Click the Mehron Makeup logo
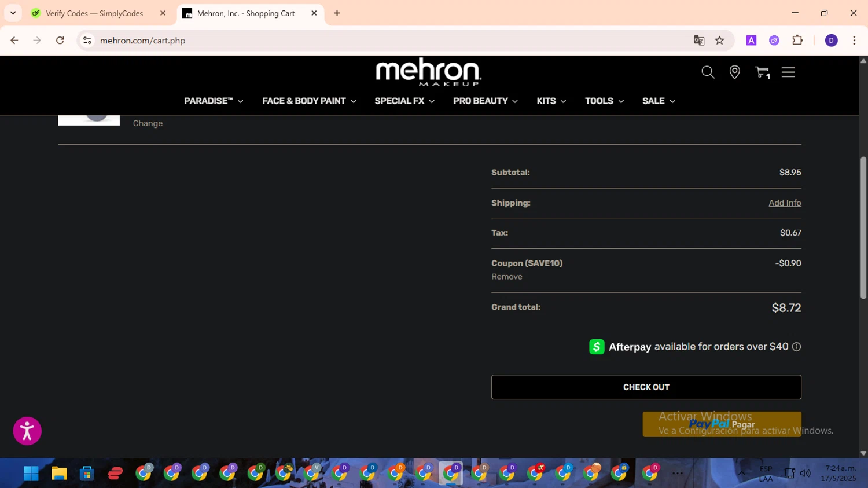 pyautogui.click(x=428, y=72)
